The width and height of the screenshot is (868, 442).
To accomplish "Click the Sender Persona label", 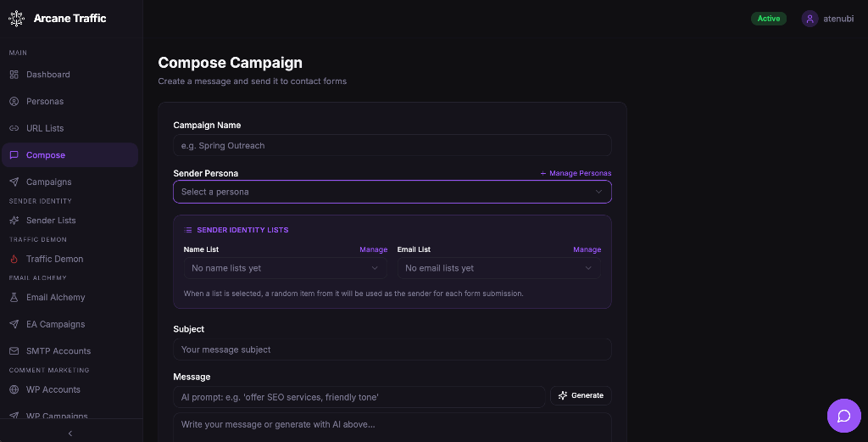I will pyautogui.click(x=206, y=173).
